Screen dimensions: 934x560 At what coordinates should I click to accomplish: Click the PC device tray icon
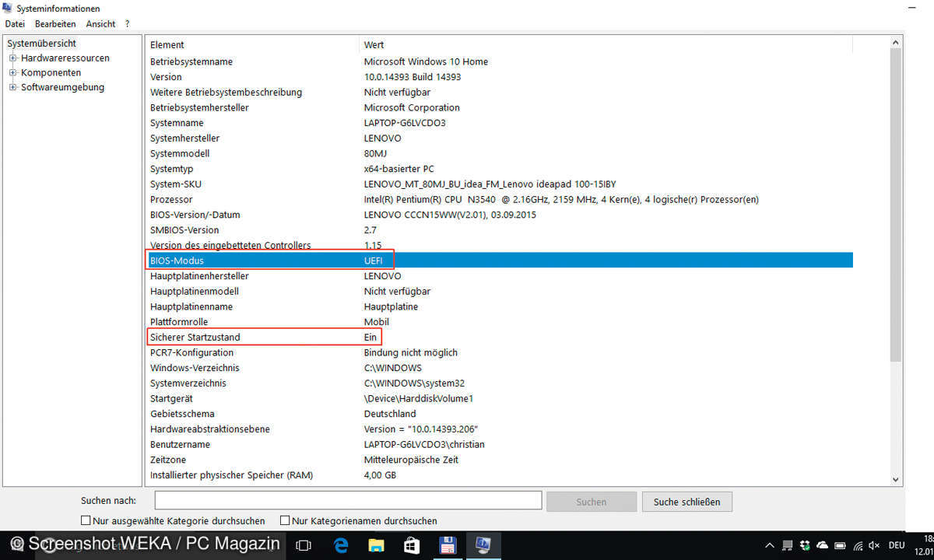coord(788,545)
